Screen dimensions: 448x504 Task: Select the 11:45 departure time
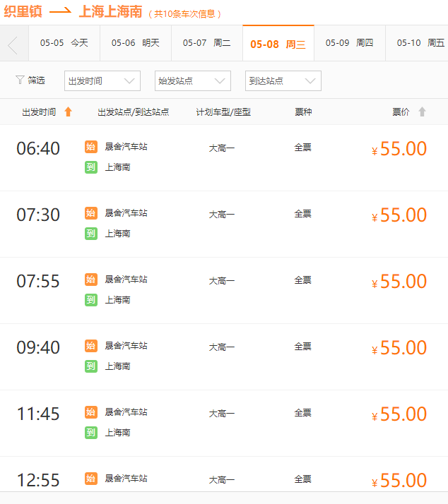click(x=38, y=414)
